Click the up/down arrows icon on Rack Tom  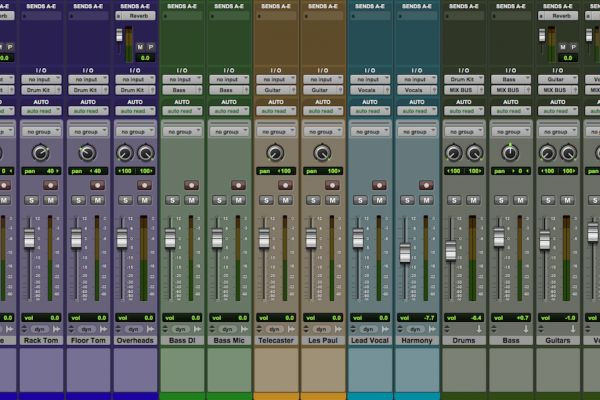point(24,329)
